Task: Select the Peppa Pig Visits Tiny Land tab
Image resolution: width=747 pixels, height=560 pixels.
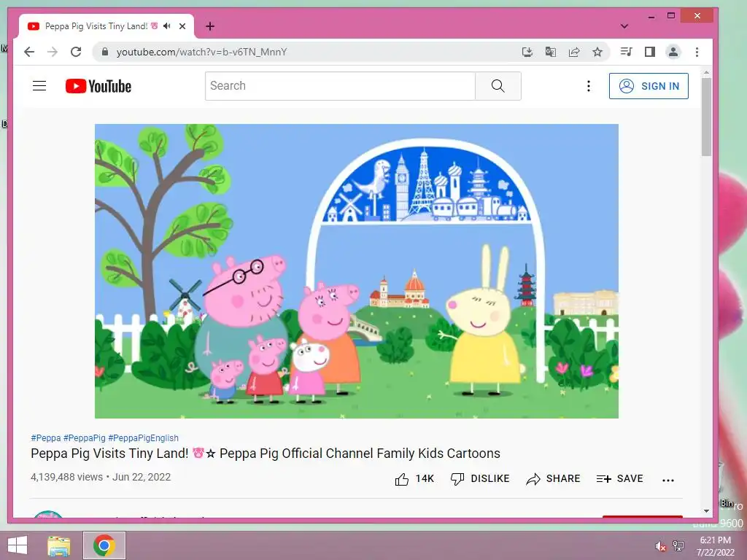Action: click(107, 26)
